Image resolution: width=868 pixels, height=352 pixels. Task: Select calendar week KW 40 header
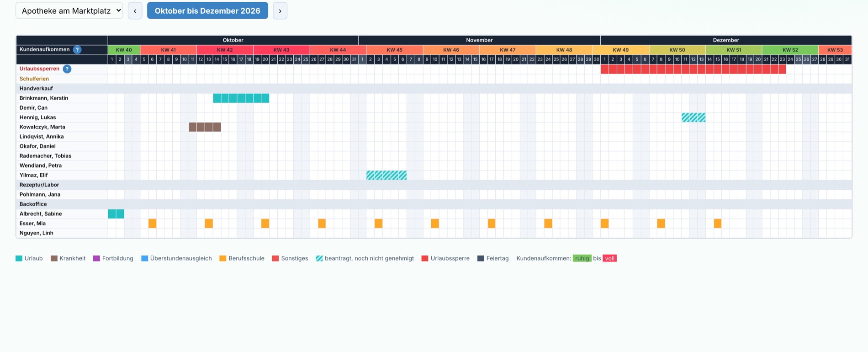click(124, 50)
